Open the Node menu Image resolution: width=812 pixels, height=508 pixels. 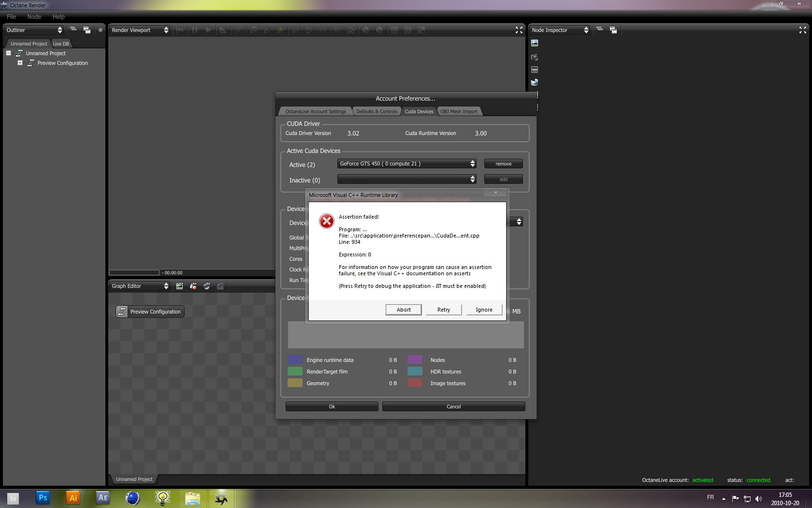tap(34, 16)
